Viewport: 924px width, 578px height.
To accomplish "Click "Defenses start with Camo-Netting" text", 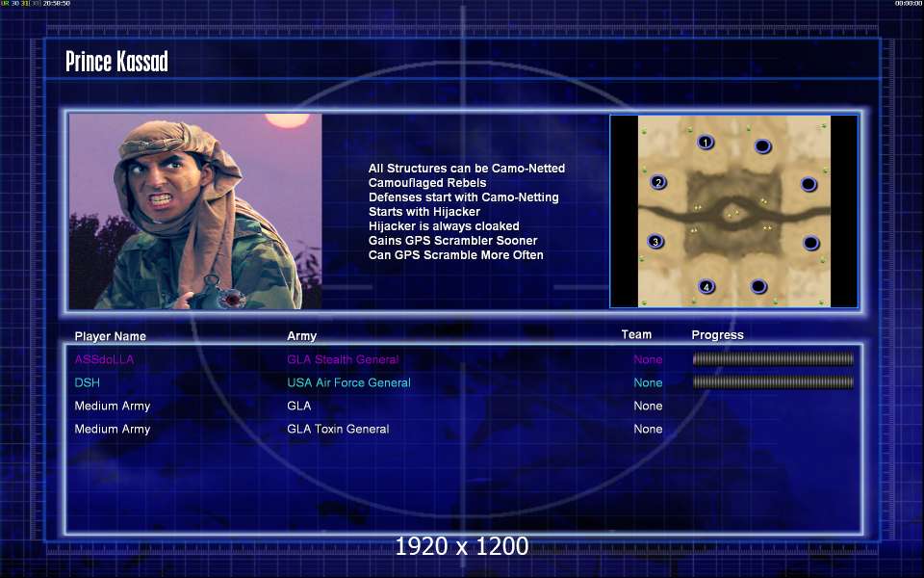I will pyautogui.click(x=464, y=197).
